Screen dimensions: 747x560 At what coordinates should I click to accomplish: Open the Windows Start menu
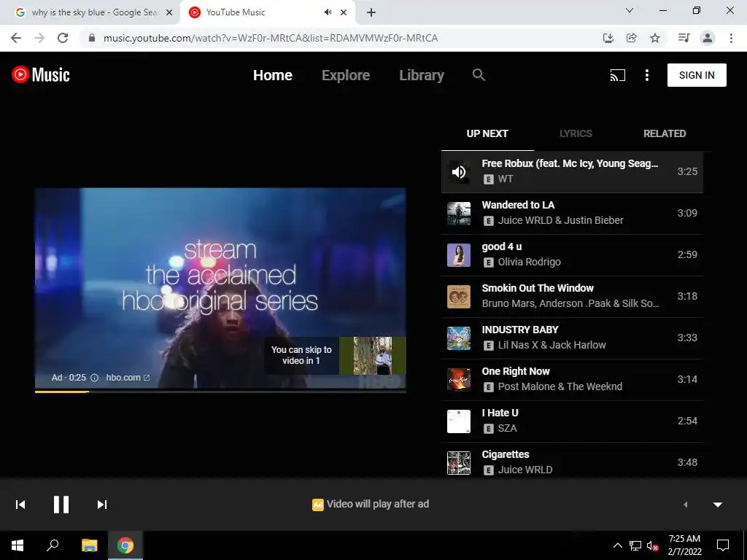18,545
